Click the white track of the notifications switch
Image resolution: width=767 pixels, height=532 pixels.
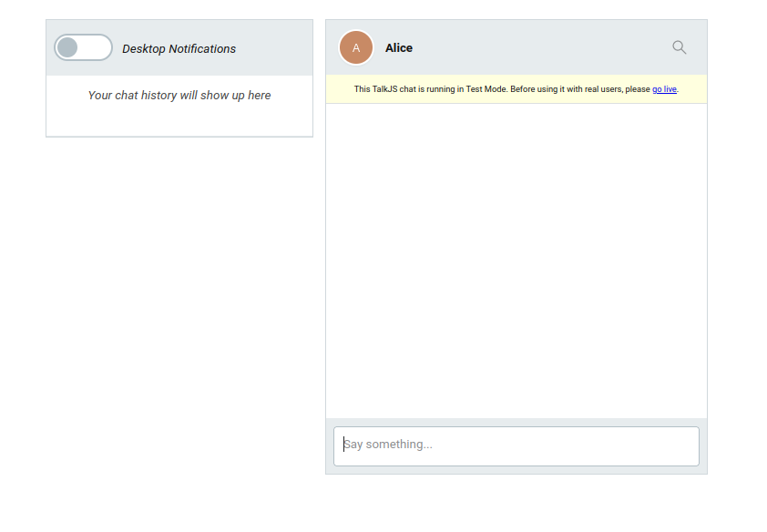point(96,47)
